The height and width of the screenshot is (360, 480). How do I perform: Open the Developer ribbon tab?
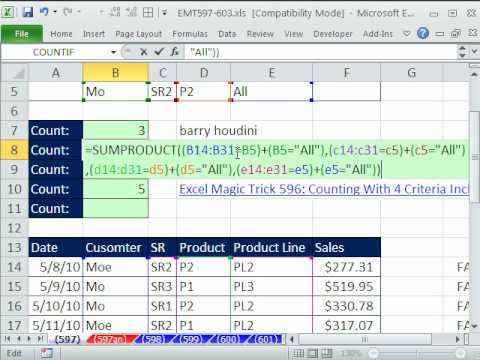(x=333, y=34)
